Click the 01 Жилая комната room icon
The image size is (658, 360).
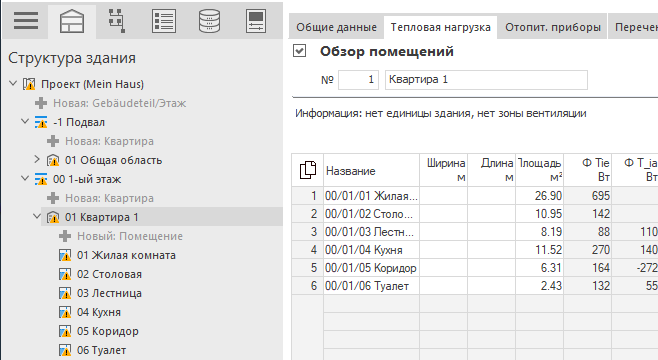pyautogui.click(x=65, y=255)
